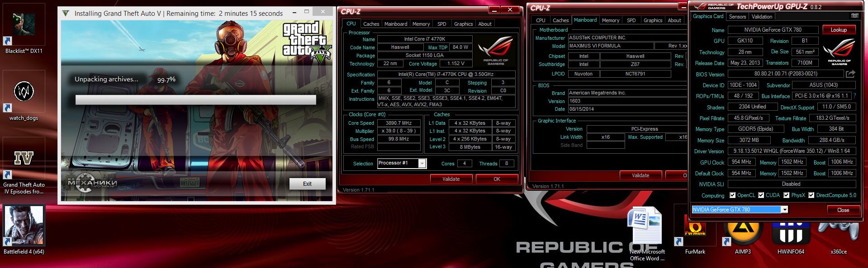The width and height of the screenshot is (868, 268).
Task: Click the Driver Version field in GPU-Z
Action: coord(792,151)
